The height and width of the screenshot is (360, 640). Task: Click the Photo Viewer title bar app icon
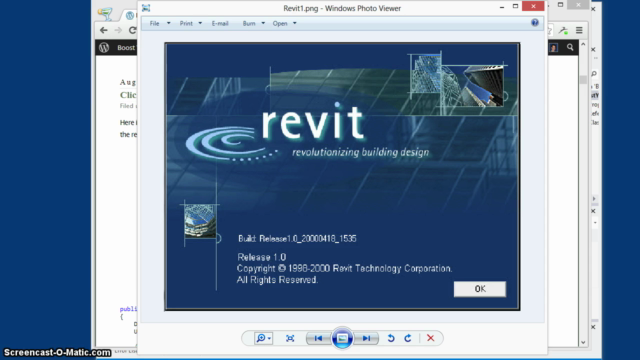146,8
